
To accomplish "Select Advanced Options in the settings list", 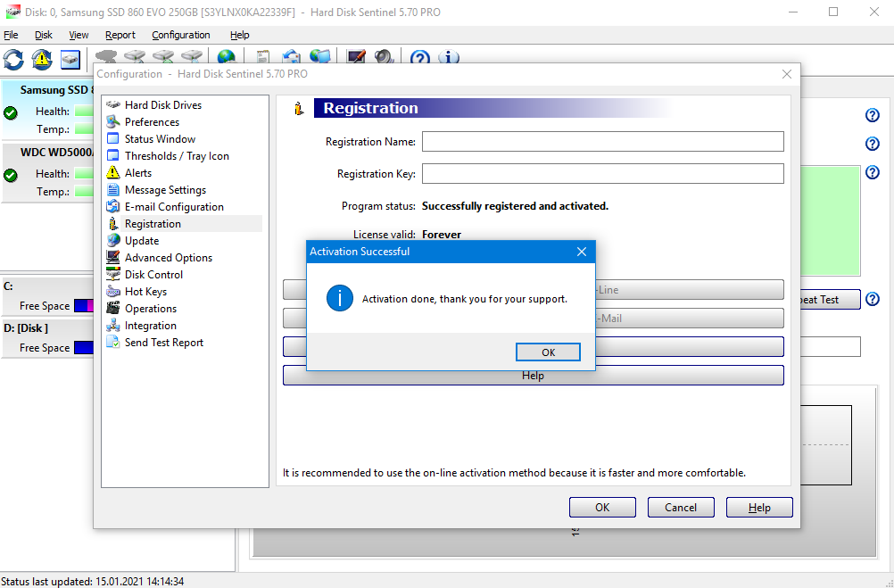I will coord(169,258).
